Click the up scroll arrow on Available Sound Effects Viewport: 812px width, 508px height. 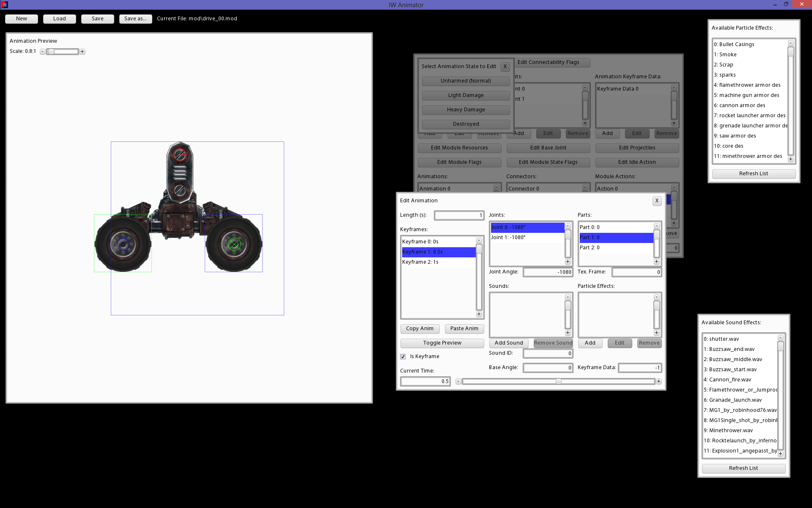(781, 337)
